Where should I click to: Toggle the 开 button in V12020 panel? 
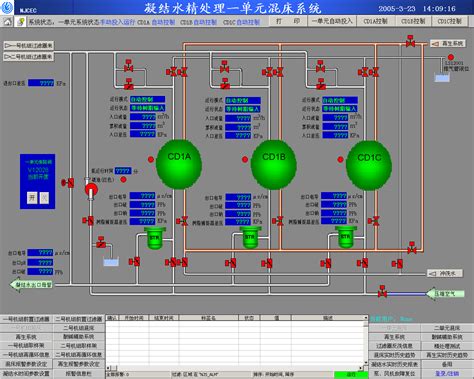pos(32,198)
